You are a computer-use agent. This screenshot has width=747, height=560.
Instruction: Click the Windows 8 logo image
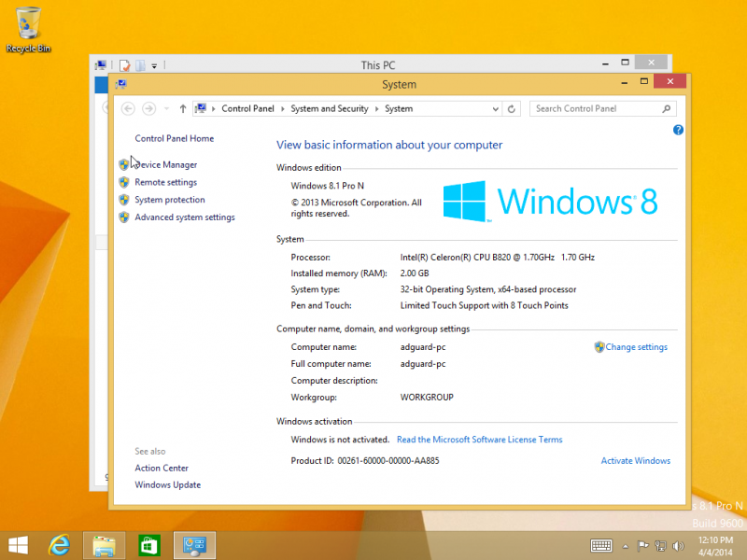(x=550, y=202)
